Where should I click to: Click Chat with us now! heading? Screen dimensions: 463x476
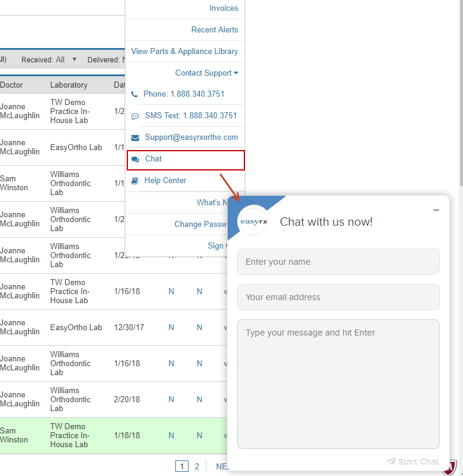[x=326, y=222]
